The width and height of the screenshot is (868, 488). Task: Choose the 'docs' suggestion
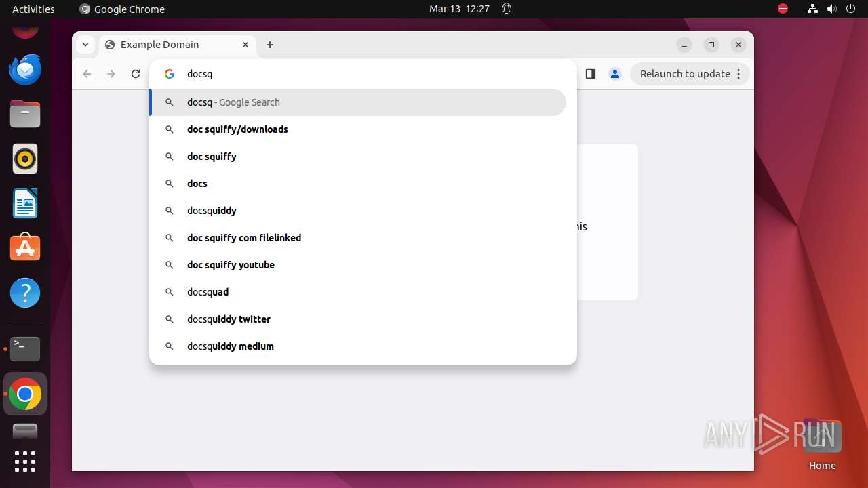[358, 184]
